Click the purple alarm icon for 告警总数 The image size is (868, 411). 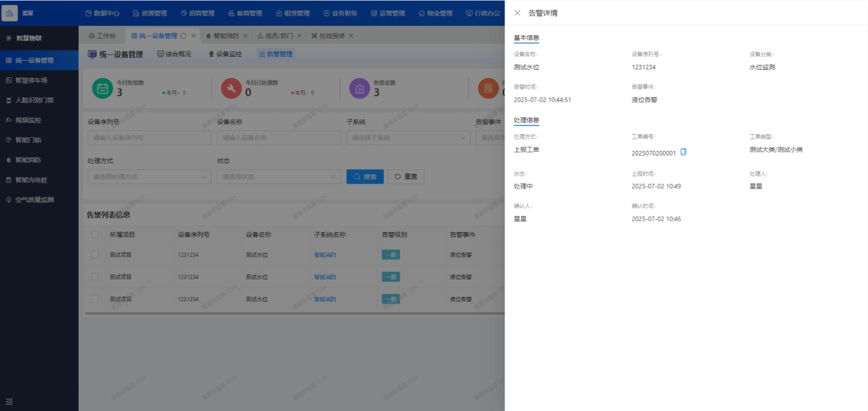click(359, 88)
